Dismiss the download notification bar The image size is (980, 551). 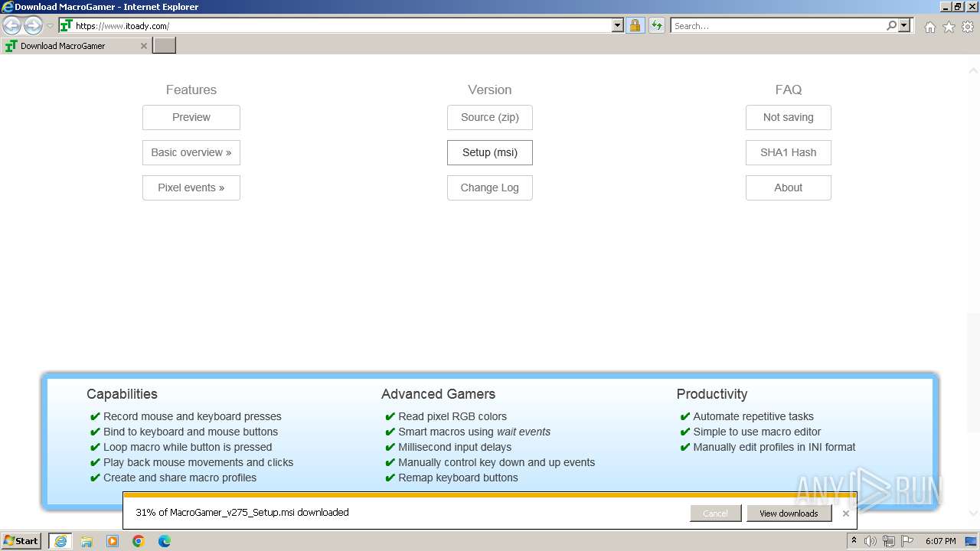pyautogui.click(x=845, y=514)
